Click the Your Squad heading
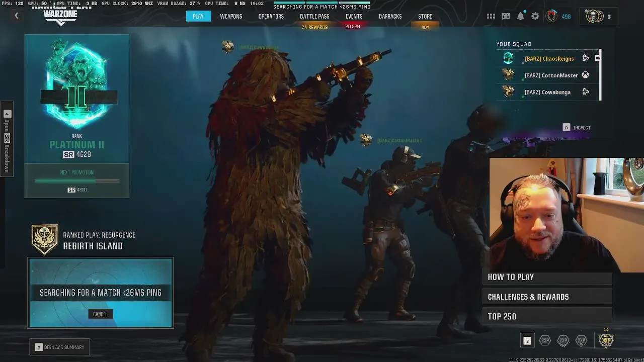The width and height of the screenshot is (644, 362). tap(514, 44)
